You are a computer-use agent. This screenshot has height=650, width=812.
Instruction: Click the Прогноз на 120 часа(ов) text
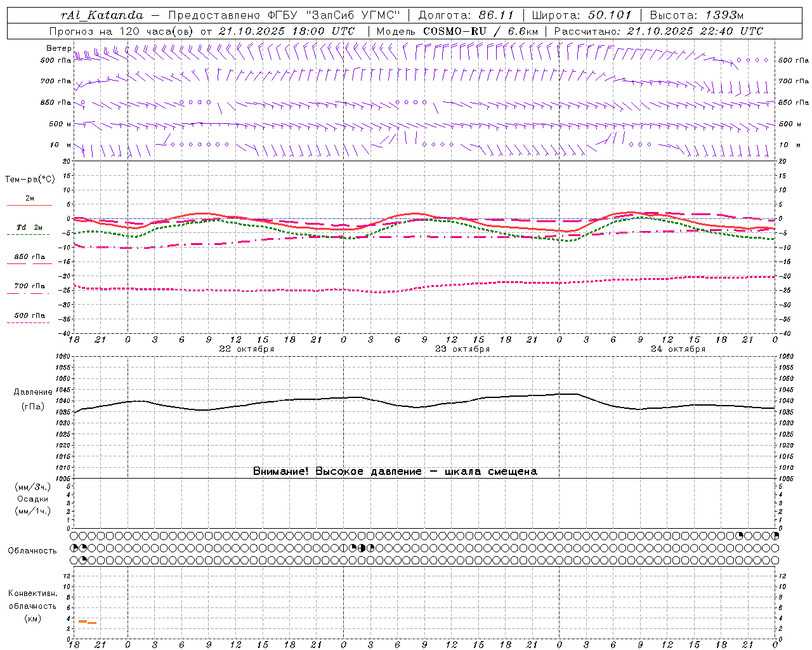point(122,31)
